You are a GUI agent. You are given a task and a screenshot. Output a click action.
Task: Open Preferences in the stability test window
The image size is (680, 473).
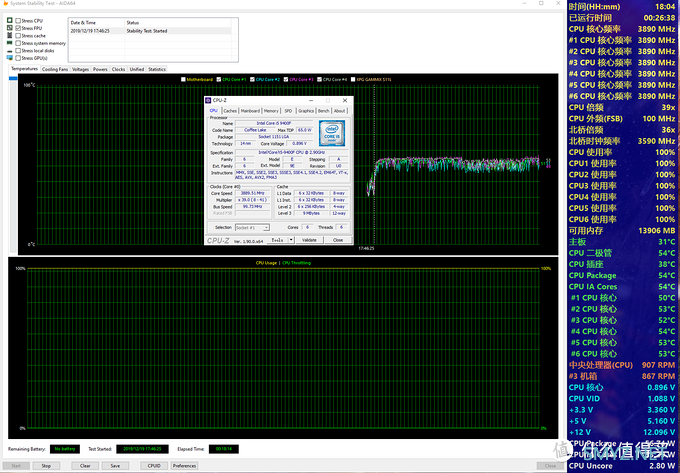tap(184, 465)
